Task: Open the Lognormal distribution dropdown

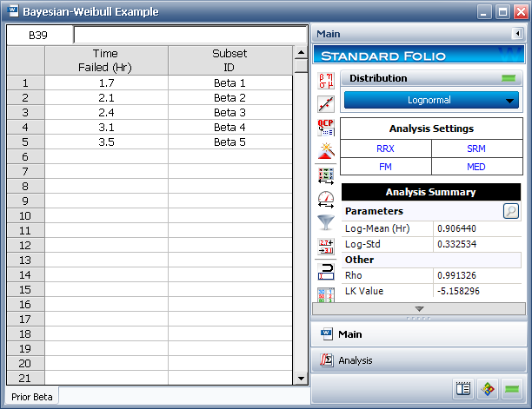Action: click(x=431, y=100)
